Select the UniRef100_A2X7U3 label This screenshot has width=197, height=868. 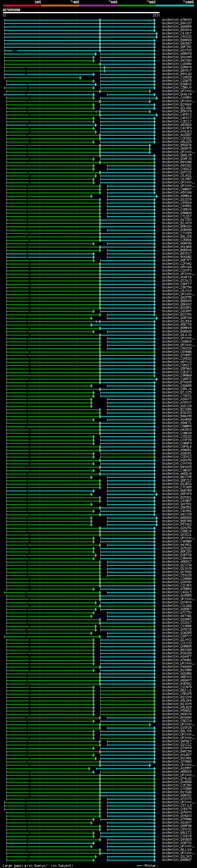click(177, 50)
